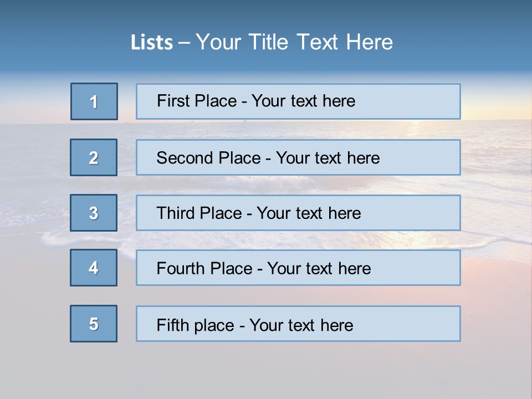The height and width of the screenshot is (399, 532).
Task: Click the number 1 box
Action: pyautogui.click(x=94, y=101)
